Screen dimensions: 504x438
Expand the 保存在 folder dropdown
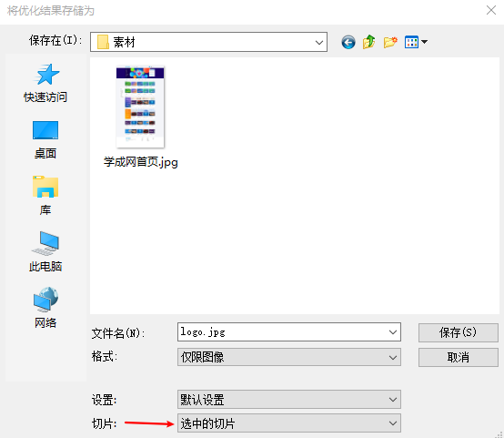(208, 42)
